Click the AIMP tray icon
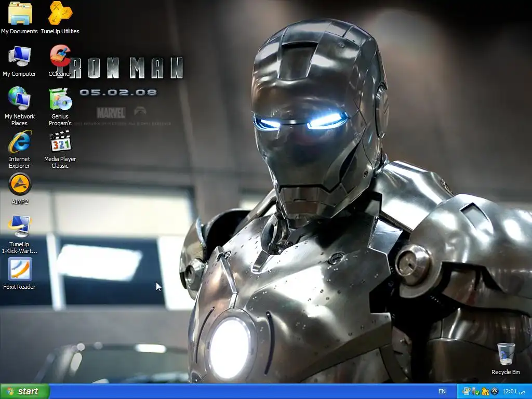 coord(495,392)
